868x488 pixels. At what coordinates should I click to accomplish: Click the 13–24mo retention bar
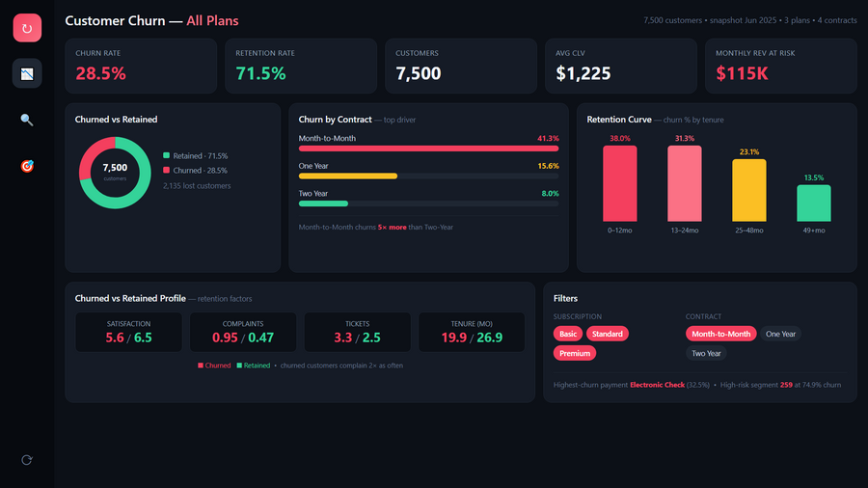(685, 183)
